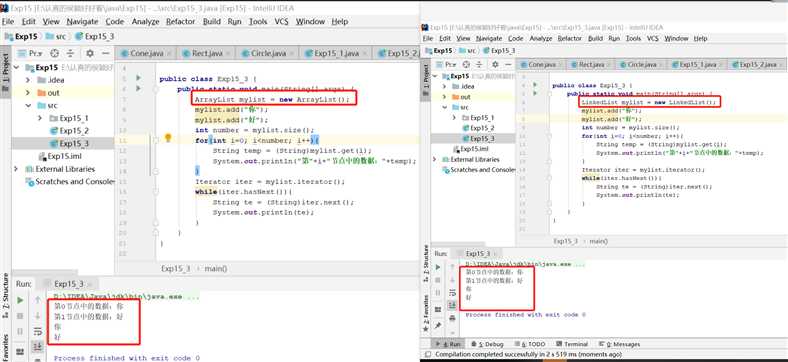Toggle the pin tab icon in right Run panel
The image size is (788, 362).
pyautogui.click(x=438, y=326)
